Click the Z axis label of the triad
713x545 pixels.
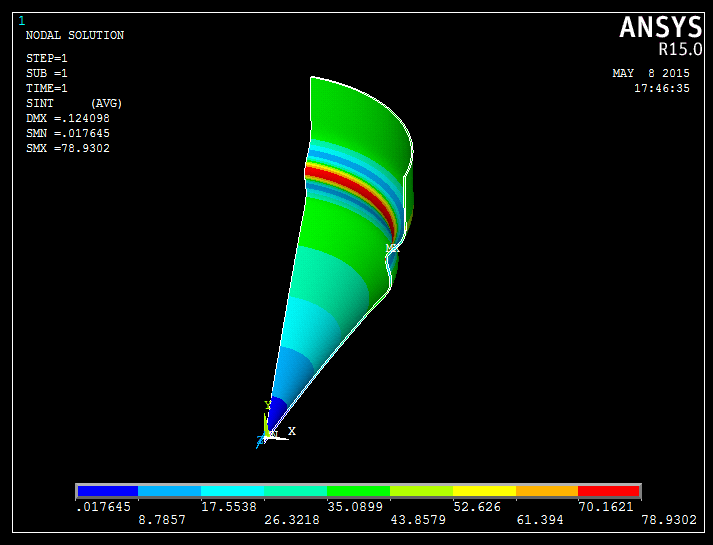(x=260, y=440)
